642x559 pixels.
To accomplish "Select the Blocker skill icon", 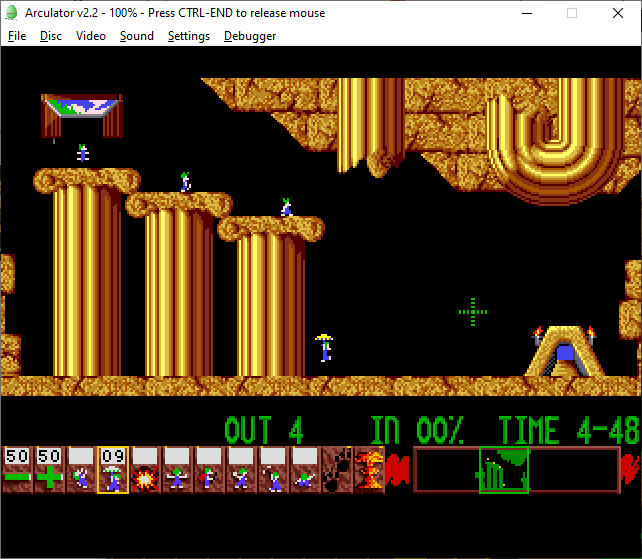I will (176, 470).
